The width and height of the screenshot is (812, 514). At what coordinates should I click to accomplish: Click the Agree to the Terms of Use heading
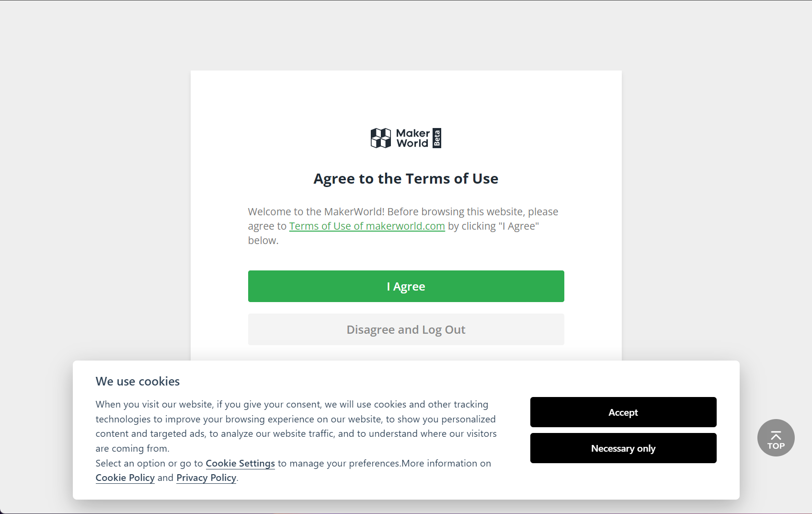pos(406,178)
